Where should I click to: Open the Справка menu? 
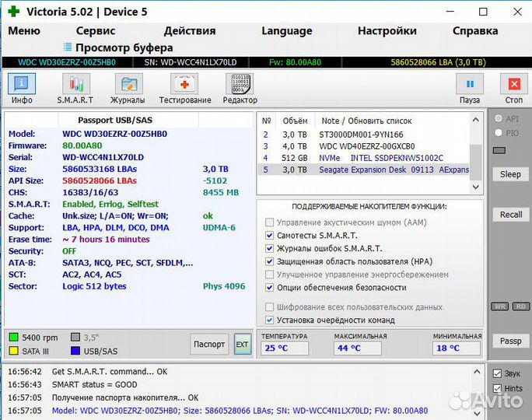click(x=475, y=31)
